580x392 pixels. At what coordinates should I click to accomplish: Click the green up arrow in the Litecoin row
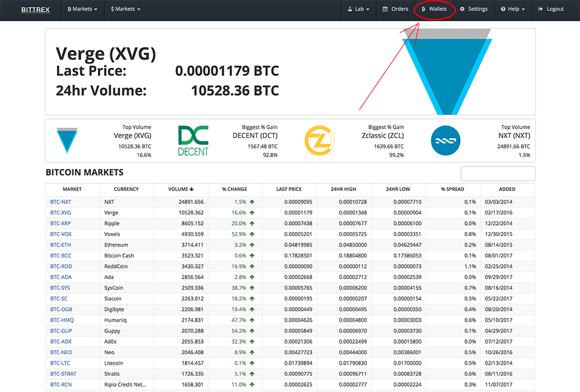pyautogui.click(x=252, y=363)
